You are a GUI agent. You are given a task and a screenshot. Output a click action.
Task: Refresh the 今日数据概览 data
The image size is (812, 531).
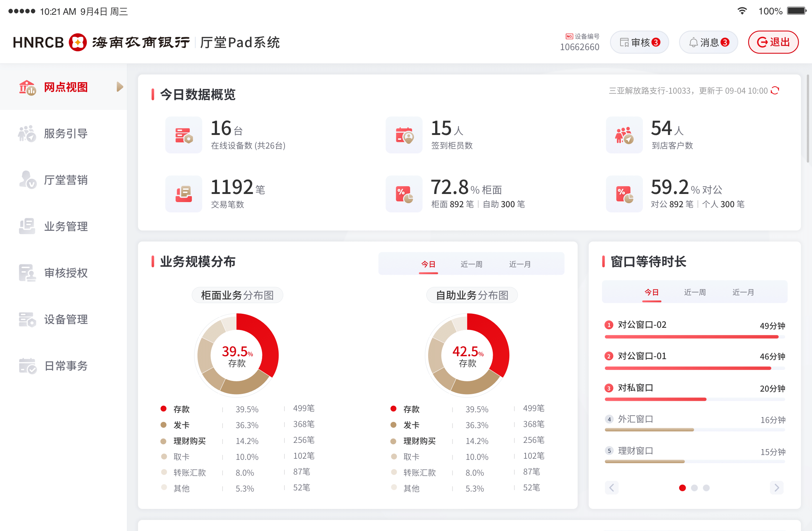pyautogui.click(x=775, y=90)
